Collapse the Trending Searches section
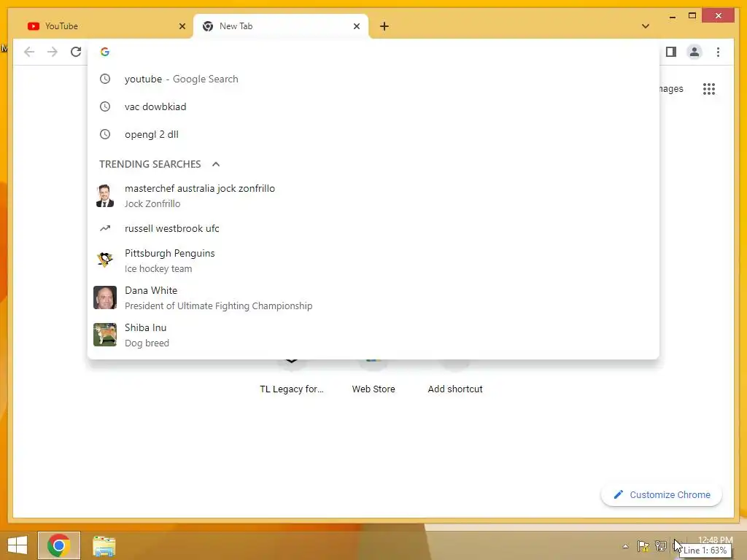Image resolution: width=747 pixels, height=560 pixels. pyautogui.click(x=216, y=164)
